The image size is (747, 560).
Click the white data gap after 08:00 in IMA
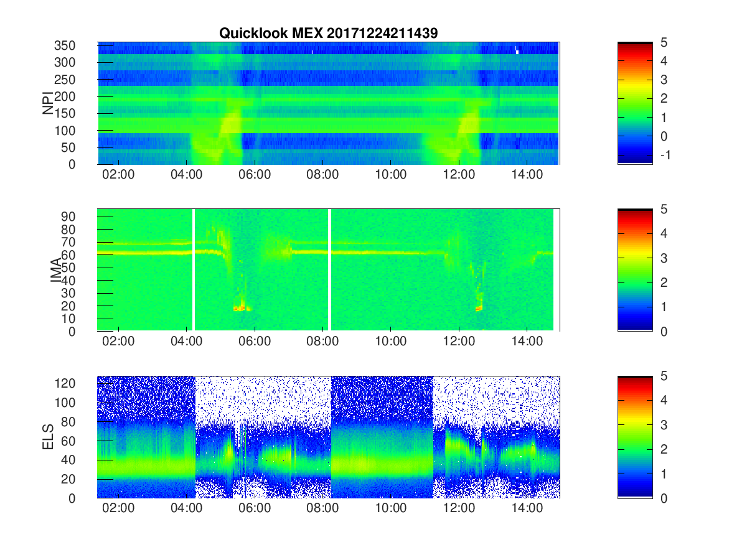(329, 270)
